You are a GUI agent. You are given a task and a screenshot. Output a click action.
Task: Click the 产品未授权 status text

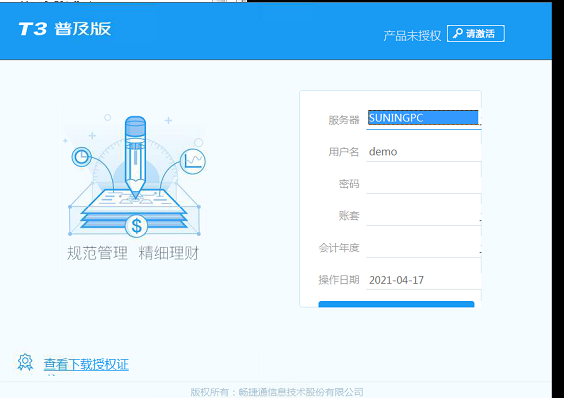(412, 36)
